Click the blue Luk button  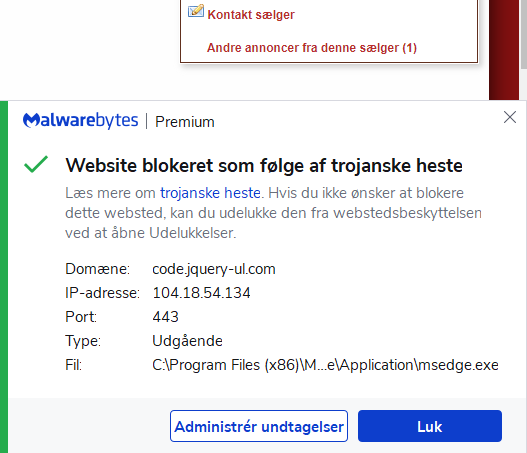tap(430, 426)
